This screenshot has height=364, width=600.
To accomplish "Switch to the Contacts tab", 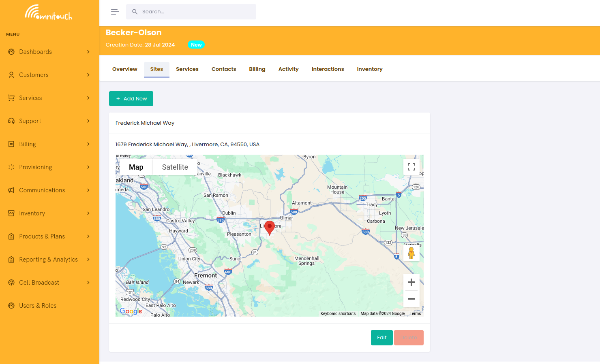I will [x=223, y=69].
